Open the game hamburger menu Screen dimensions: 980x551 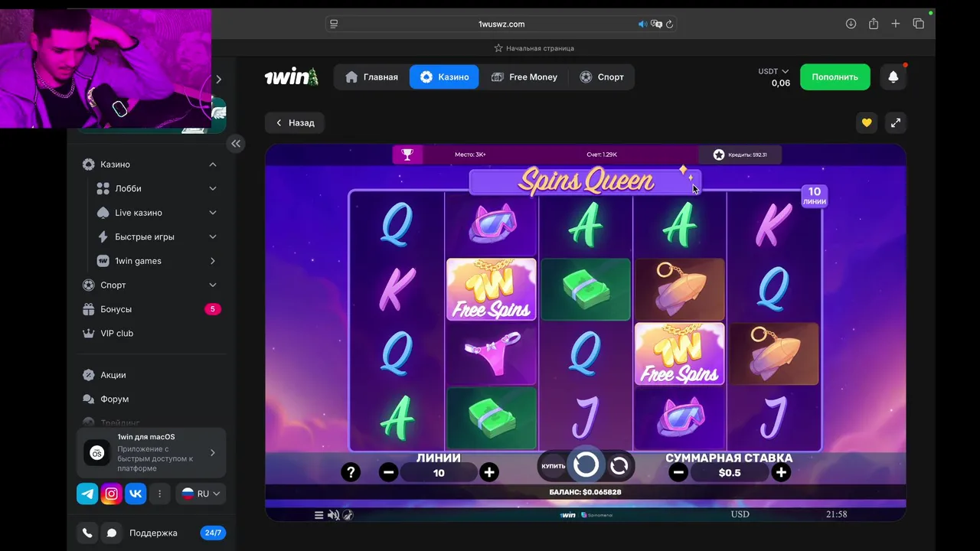(319, 515)
